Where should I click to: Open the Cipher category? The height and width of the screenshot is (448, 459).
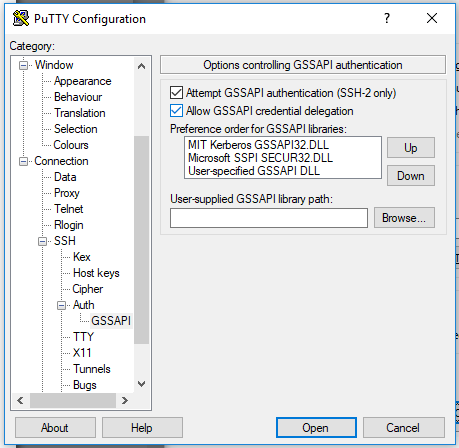(88, 289)
